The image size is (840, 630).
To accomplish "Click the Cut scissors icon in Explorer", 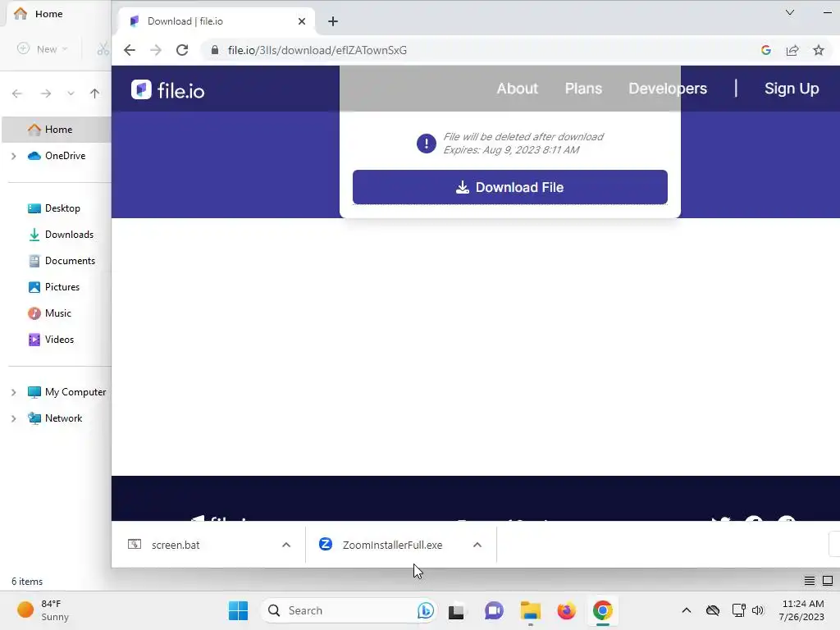I will [103, 49].
